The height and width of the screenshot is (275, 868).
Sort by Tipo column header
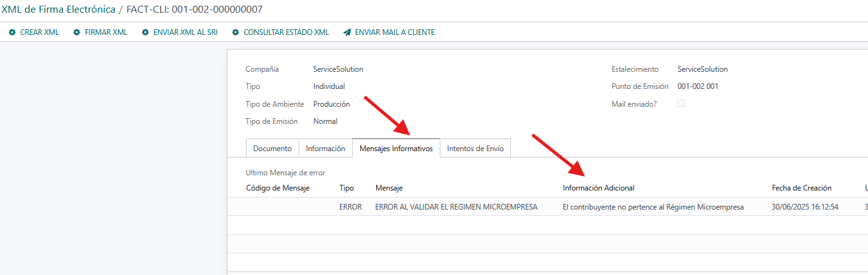(x=347, y=188)
